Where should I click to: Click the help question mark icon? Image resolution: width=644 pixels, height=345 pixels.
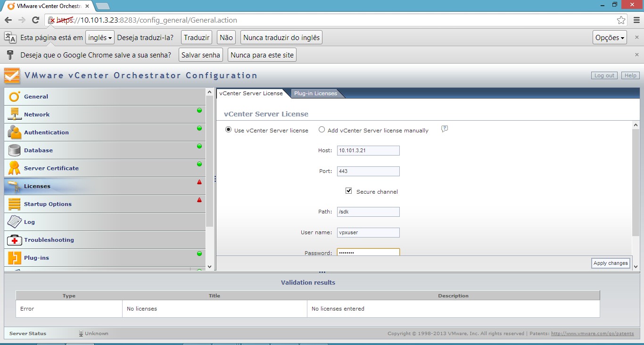pyautogui.click(x=444, y=129)
